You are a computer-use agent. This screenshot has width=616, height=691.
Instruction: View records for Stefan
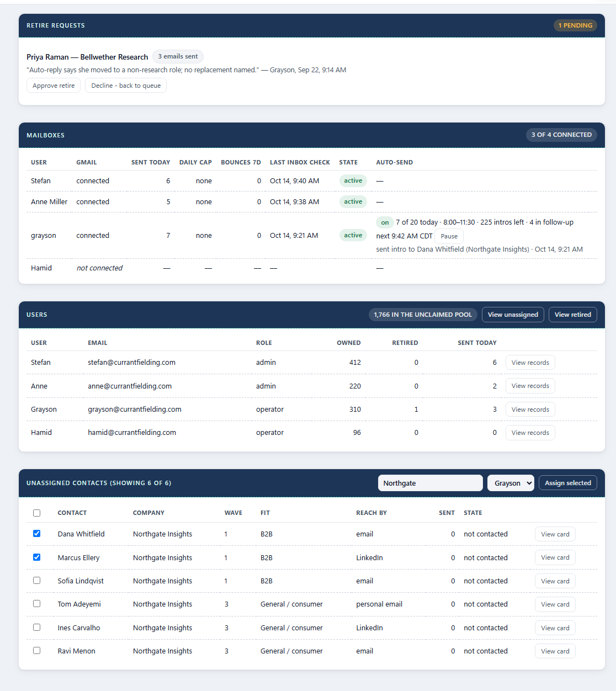(x=530, y=363)
